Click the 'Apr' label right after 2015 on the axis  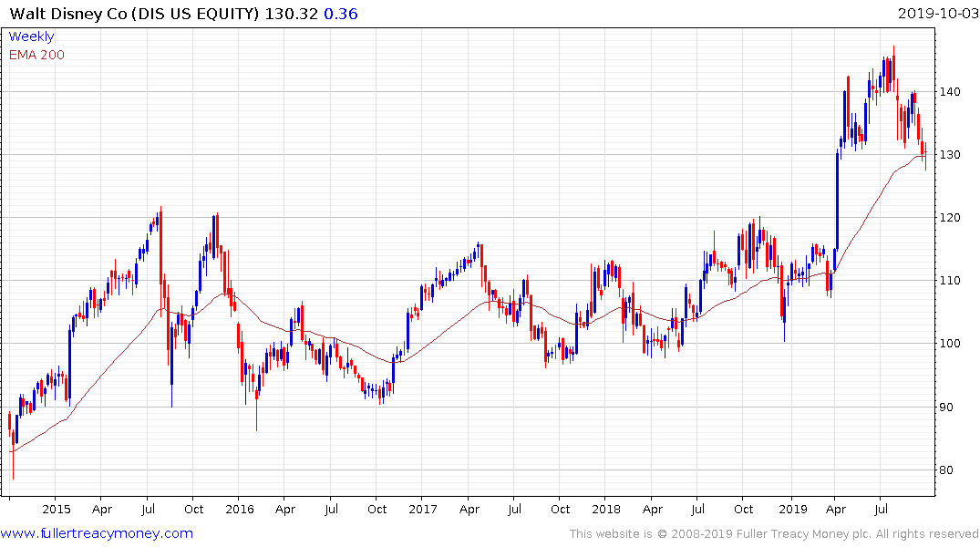[x=102, y=509]
